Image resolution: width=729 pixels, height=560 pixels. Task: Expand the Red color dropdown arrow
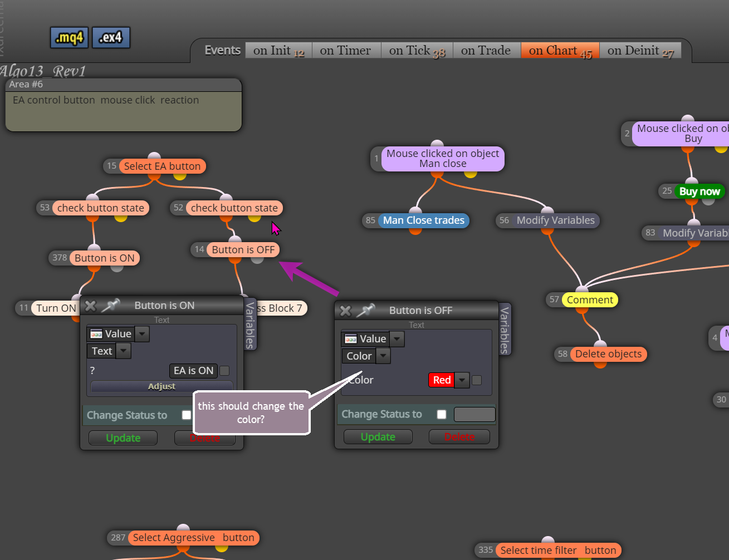[462, 380]
